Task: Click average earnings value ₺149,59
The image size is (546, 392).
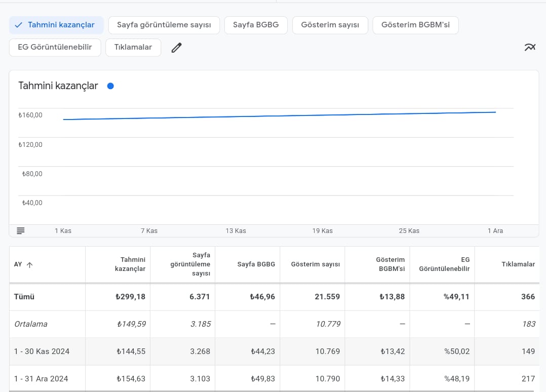Action: 131,324
